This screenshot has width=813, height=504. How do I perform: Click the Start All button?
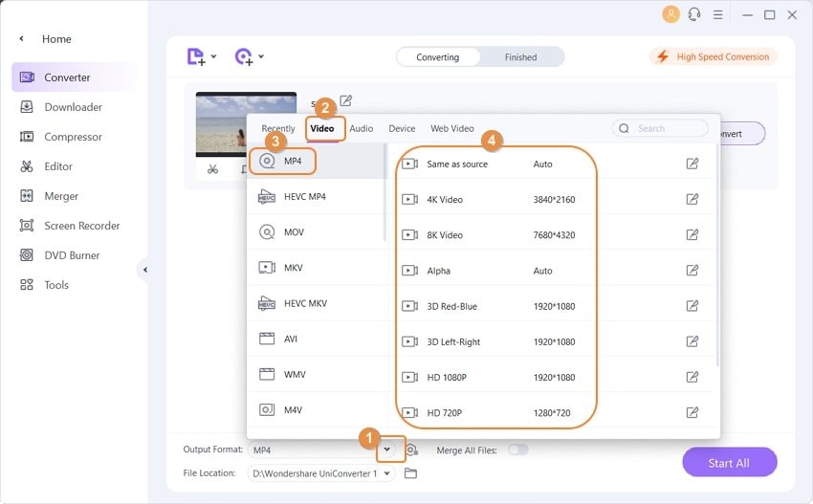coord(730,463)
